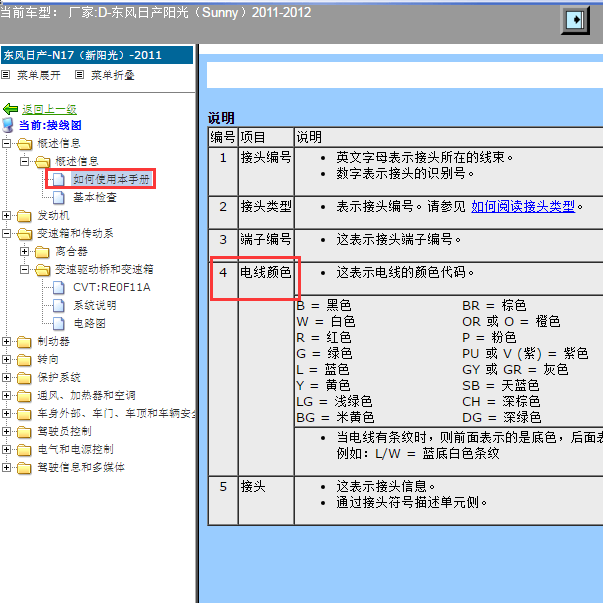Click the 'SB = 天蓝色' color code
603x603 pixels.
click(501, 385)
